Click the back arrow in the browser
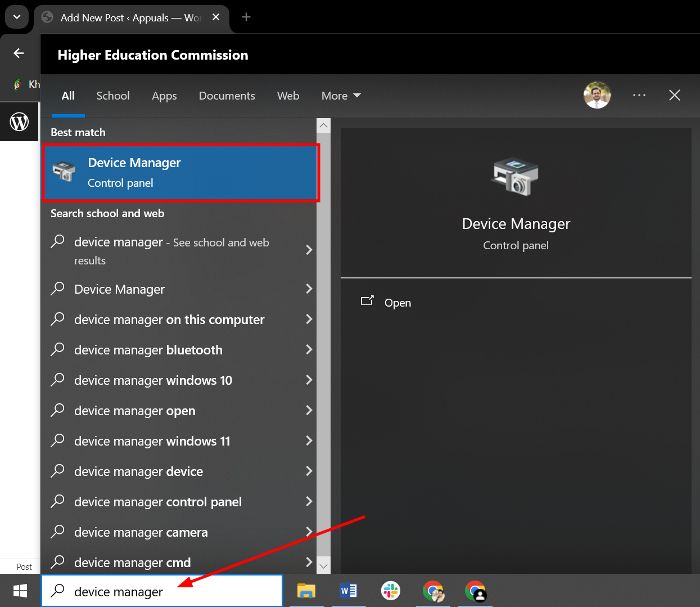 pos(19,53)
